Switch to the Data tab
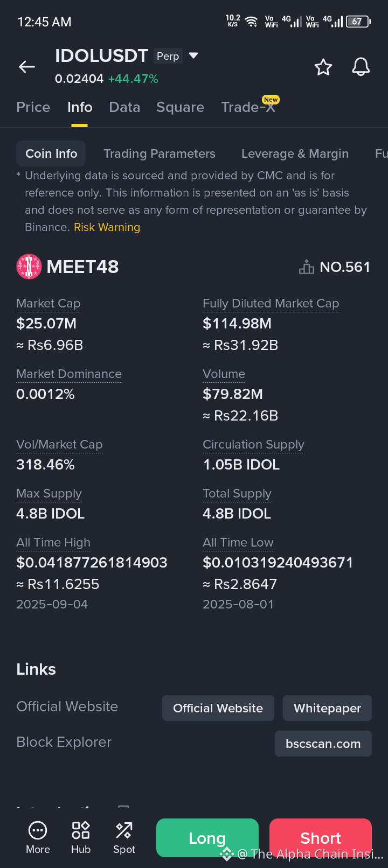 (x=124, y=107)
